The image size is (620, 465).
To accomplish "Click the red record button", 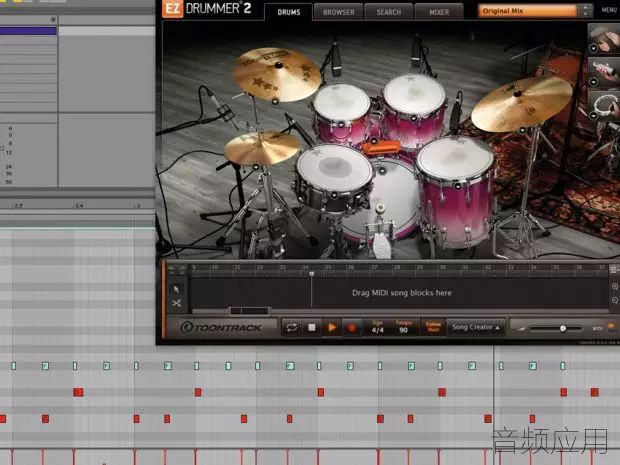I will (352, 328).
